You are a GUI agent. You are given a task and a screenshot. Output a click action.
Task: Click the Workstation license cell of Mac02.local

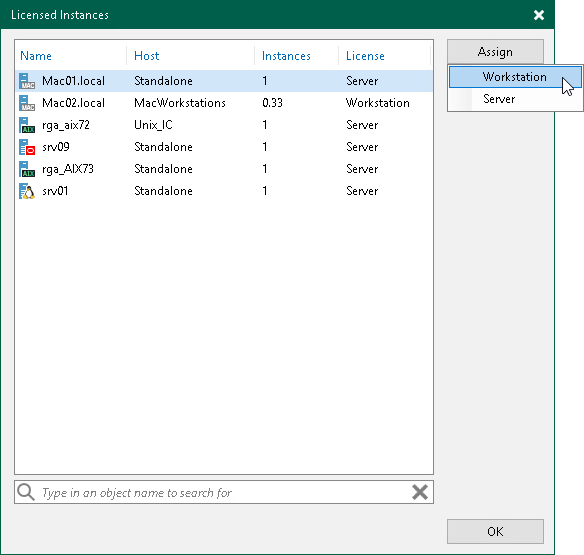pos(378,103)
